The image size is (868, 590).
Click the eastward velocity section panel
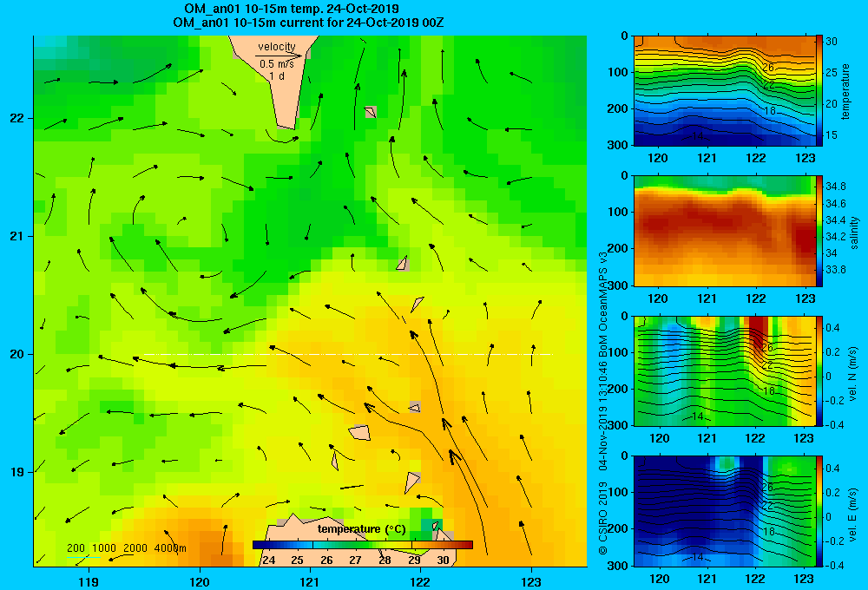pyautogui.click(x=724, y=511)
